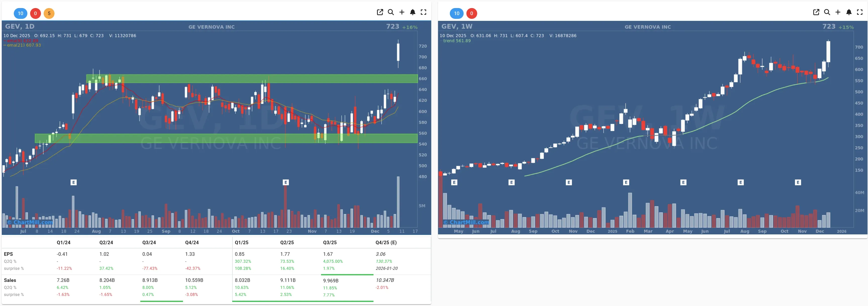
Task: Open the daily chart in a new window
Action: click(x=380, y=12)
